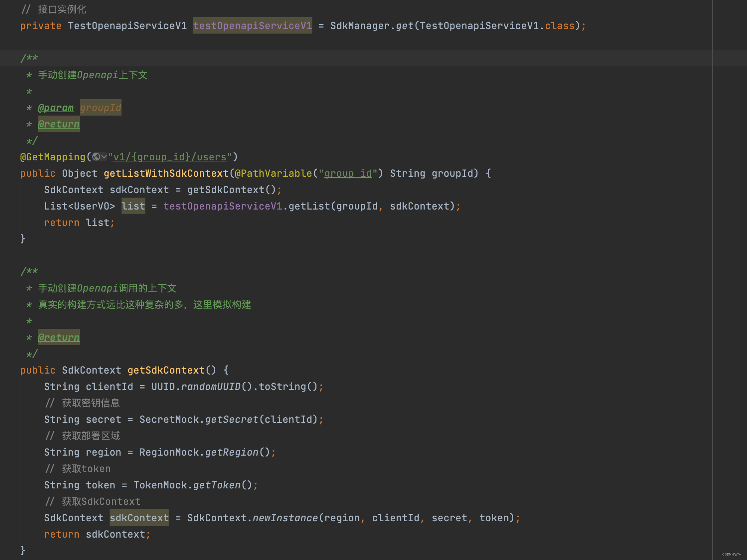Viewport: 747px width, 560px height.
Task: Click the getSdkContext method declaration name
Action: tap(166, 370)
